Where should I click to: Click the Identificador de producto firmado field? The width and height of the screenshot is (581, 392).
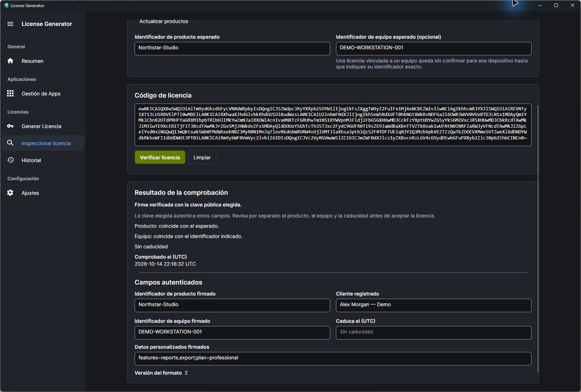click(232, 305)
